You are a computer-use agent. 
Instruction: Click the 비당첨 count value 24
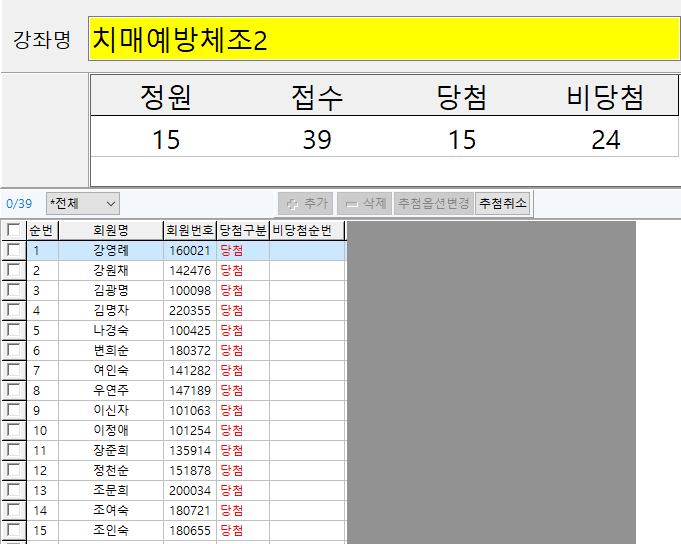(605, 140)
